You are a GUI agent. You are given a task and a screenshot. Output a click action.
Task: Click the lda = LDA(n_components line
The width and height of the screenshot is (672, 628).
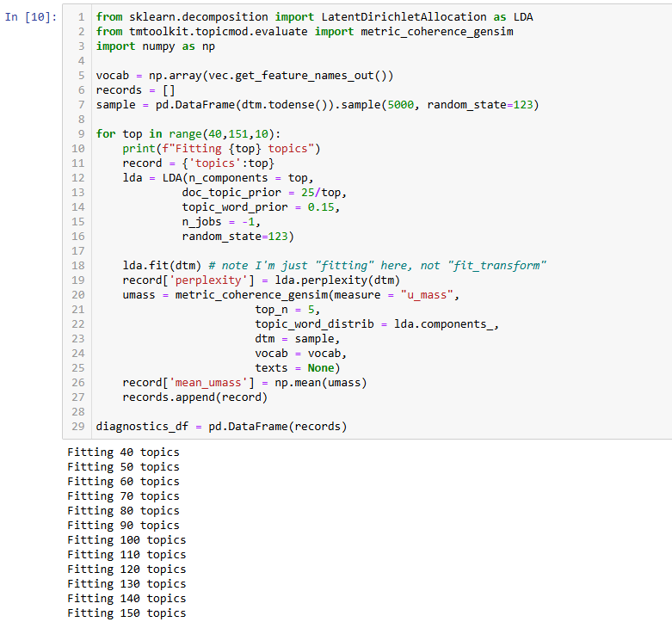pyautogui.click(x=219, y=178)
